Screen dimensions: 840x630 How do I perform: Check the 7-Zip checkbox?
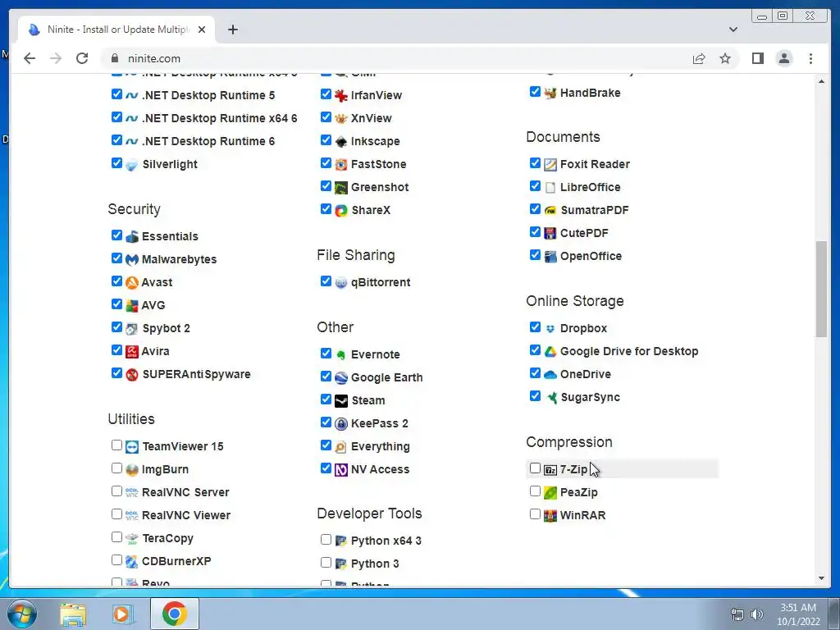click(x=535, y=468)
